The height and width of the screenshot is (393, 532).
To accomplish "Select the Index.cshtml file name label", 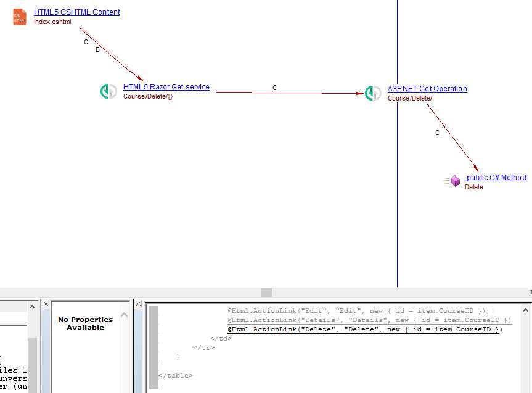I will (52, 22).
